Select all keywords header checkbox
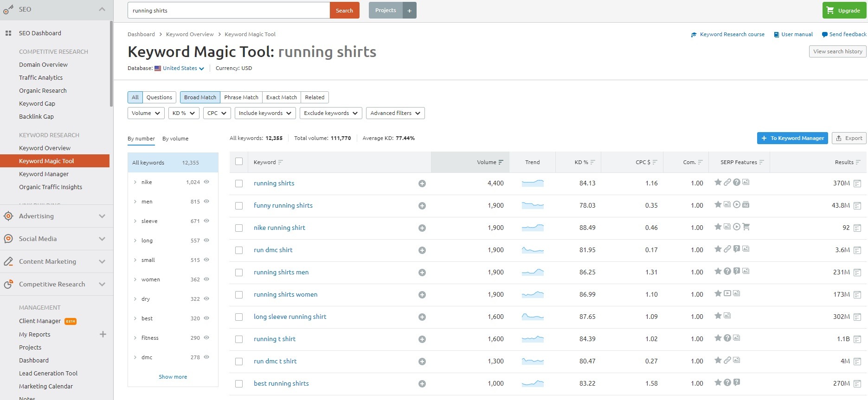 (239, 161)
